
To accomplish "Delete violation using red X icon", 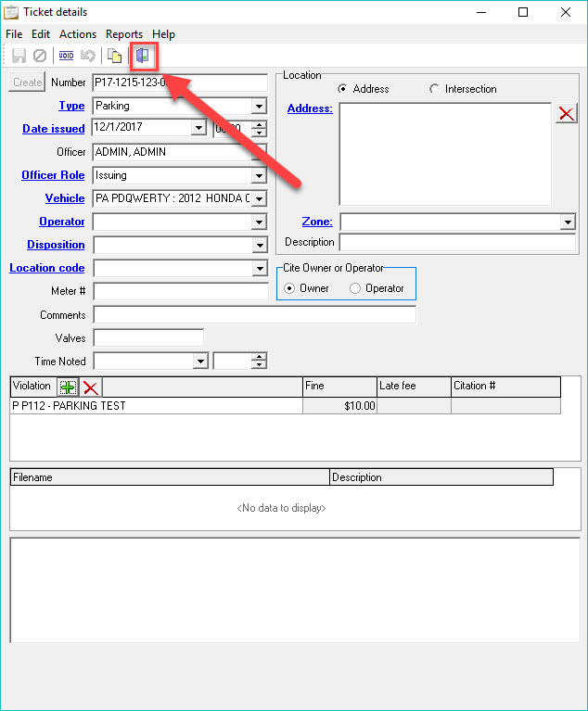I will click(x=90, y=387).
